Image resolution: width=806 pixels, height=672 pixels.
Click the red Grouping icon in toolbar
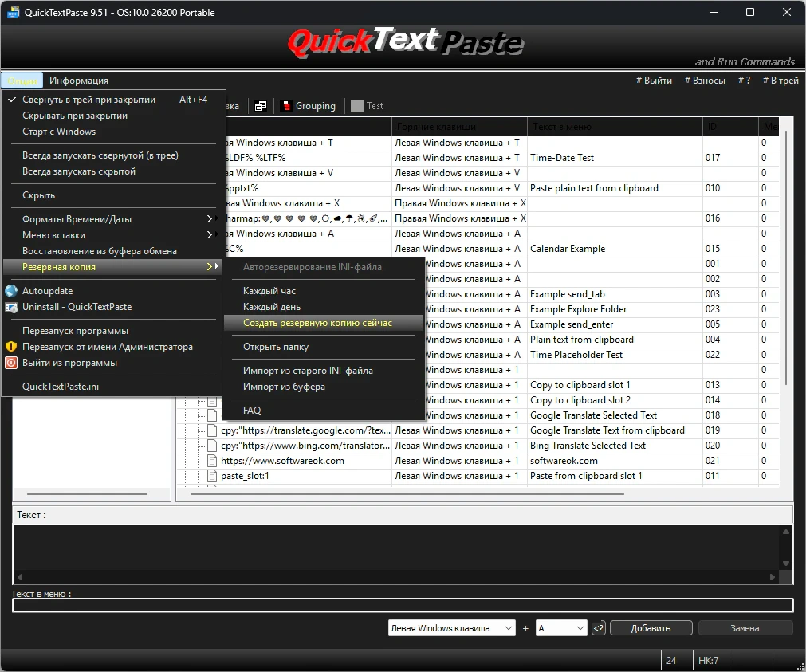pyautogui.click(x=285, y=106)
